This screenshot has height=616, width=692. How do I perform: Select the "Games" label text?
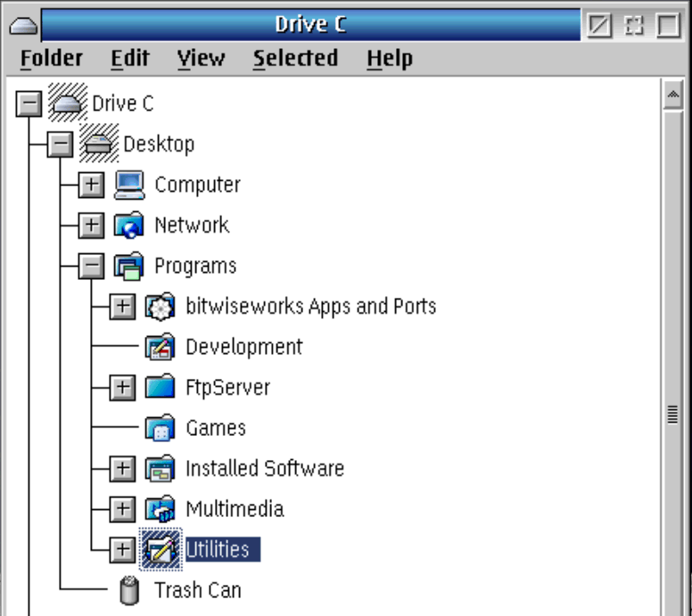(216, 429)
